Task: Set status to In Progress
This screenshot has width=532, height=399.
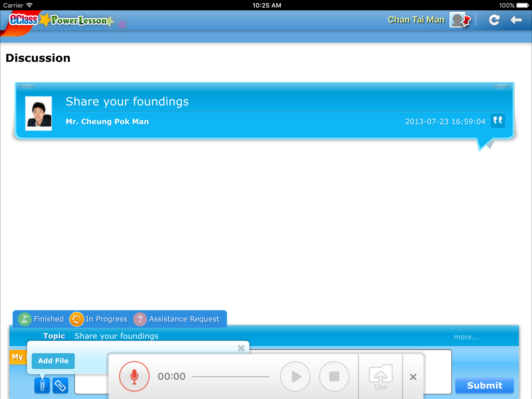Action: pyautogui.click(x=99, y=319)
